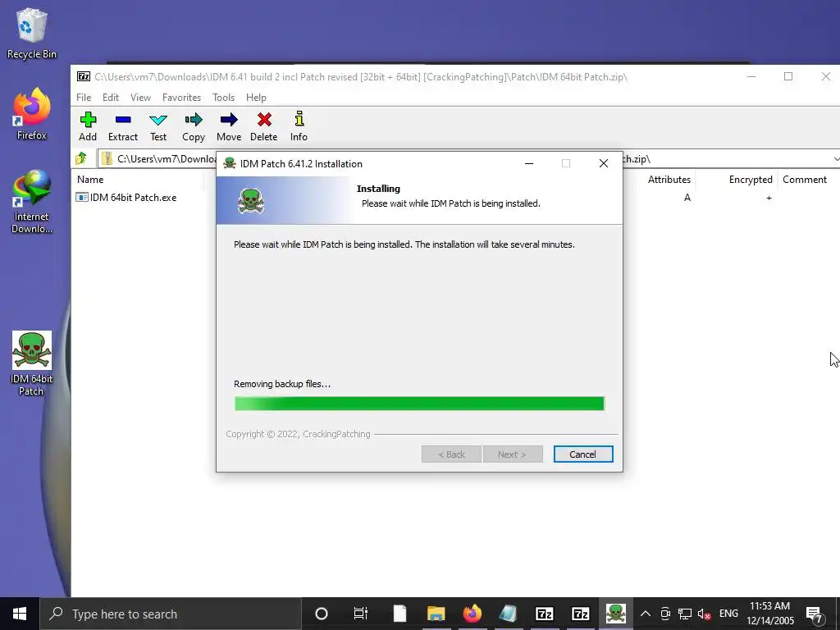Viewport: 840px width, 630px height.
Task: Open Internet Download Manager desktop shortcut
Action: point(32,202)
